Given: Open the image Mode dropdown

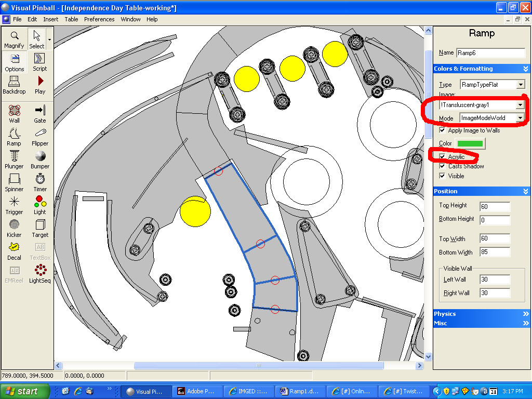Looking at the screenshot, I should pyautogui.click(x=520, y=118).
